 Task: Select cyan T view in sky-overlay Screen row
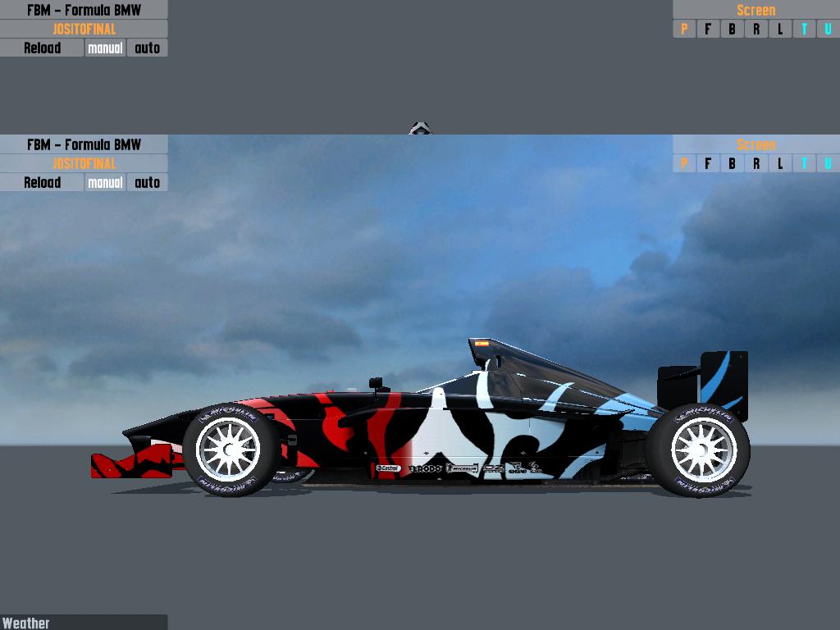tap(804, 163)
